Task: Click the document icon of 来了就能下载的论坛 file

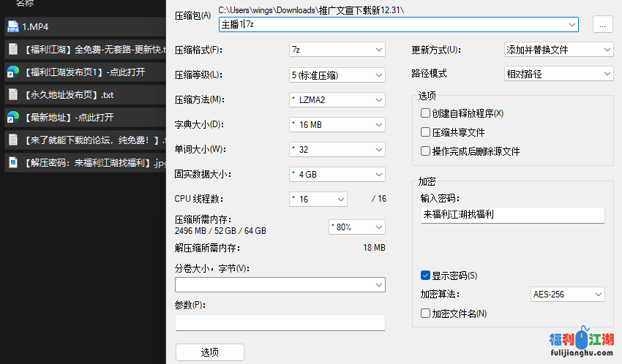Action: [12, 140]
